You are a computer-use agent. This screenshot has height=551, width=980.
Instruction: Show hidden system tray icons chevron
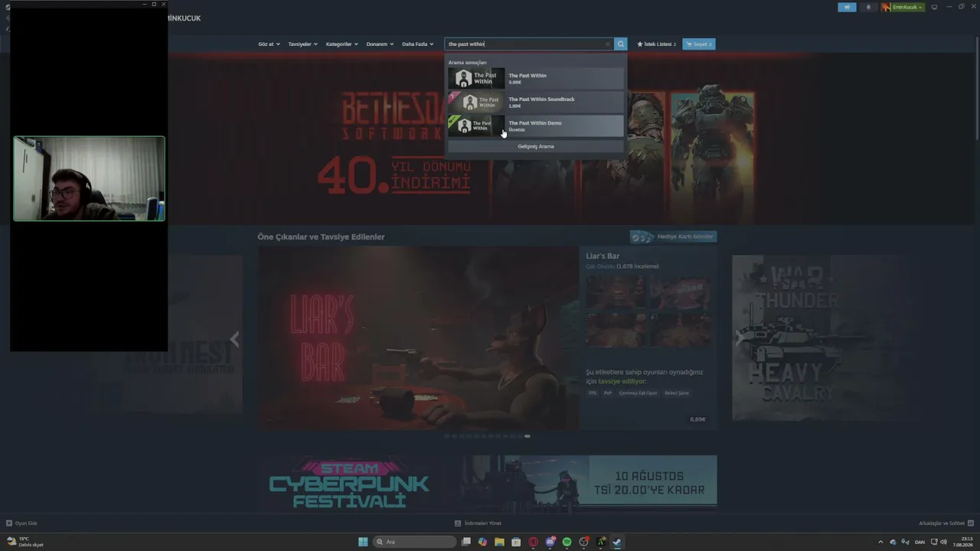880,542
